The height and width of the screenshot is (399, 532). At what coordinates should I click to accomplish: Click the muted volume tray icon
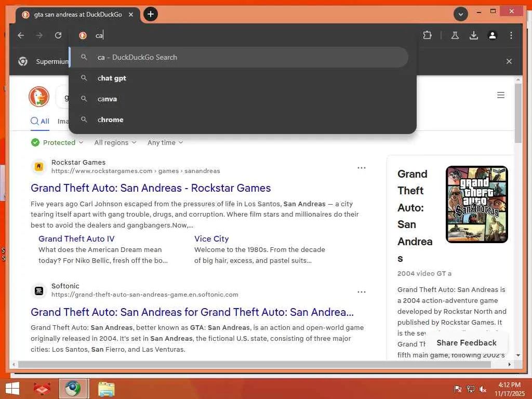point(483,389)
